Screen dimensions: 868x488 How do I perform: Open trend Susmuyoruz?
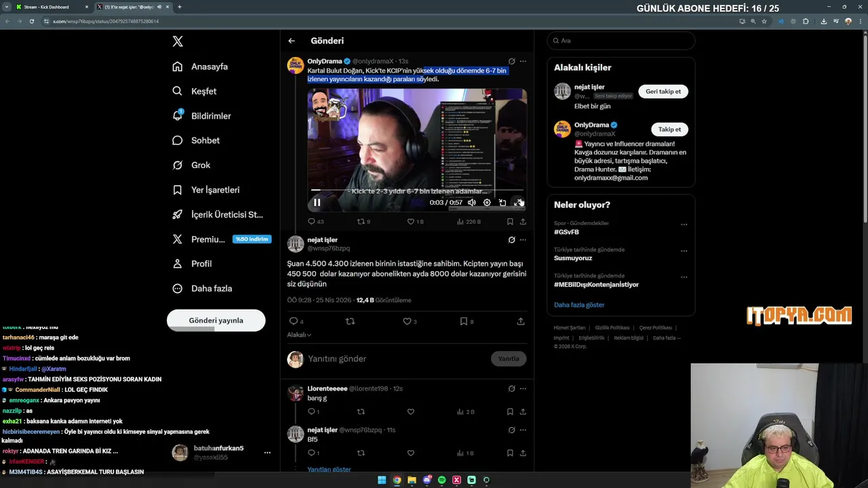573,258
